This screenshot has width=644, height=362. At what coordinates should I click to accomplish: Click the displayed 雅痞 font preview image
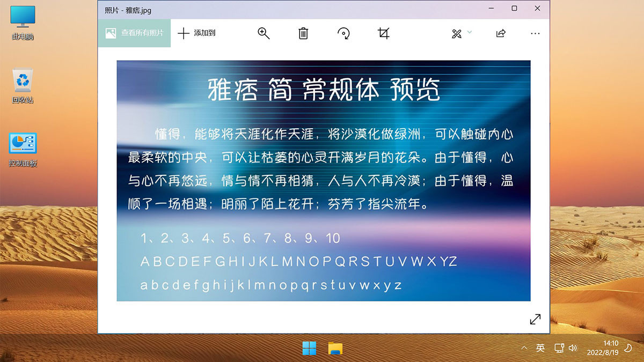324,181
